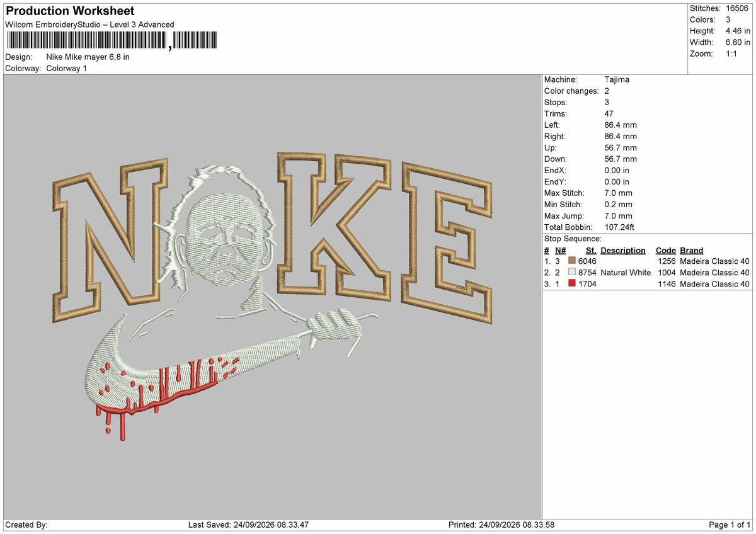This screenshot has height=534, width=756.
Task: Click the Down value 56.7 mm
Action: [x=621, y=159]
